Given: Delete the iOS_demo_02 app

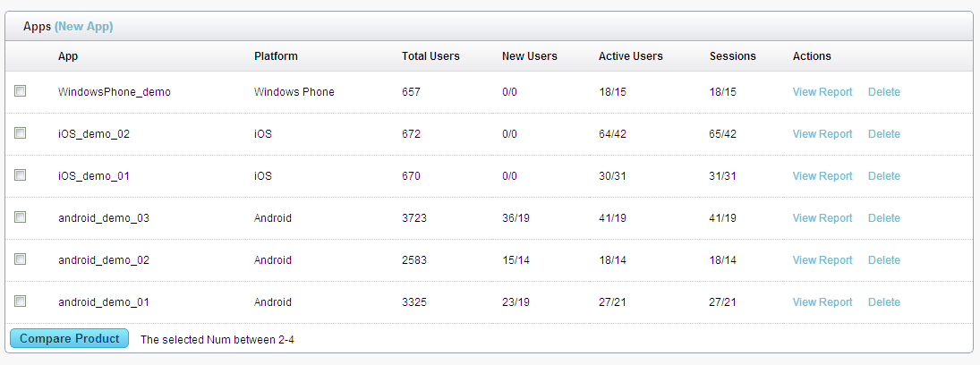Looking at the screenshot, I should tap(883, 134).
